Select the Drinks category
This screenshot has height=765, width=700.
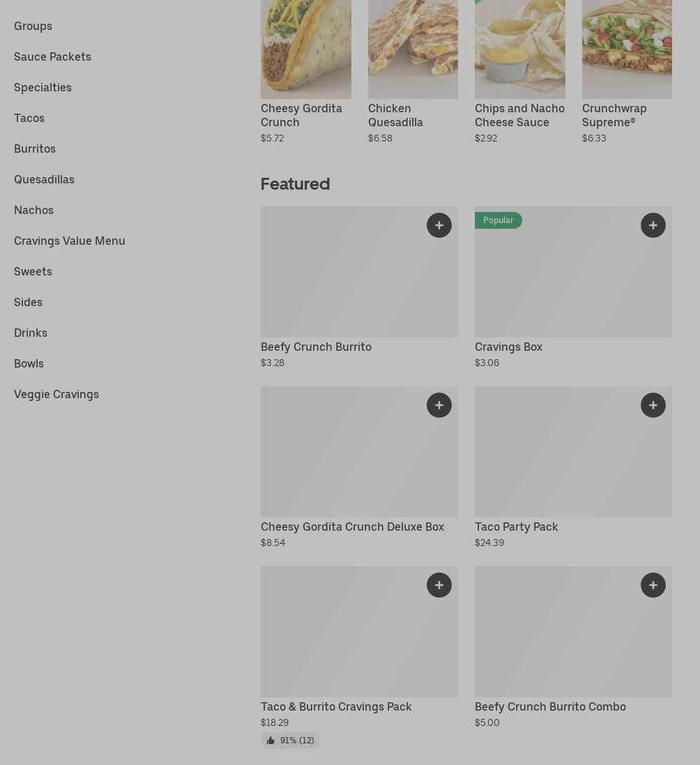click(31, 333)
